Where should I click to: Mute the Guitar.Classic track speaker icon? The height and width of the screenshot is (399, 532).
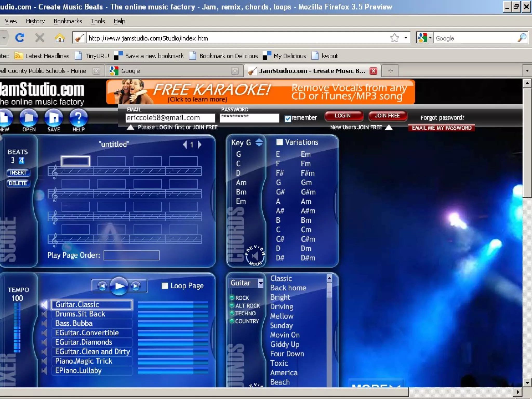coord(44,304)
